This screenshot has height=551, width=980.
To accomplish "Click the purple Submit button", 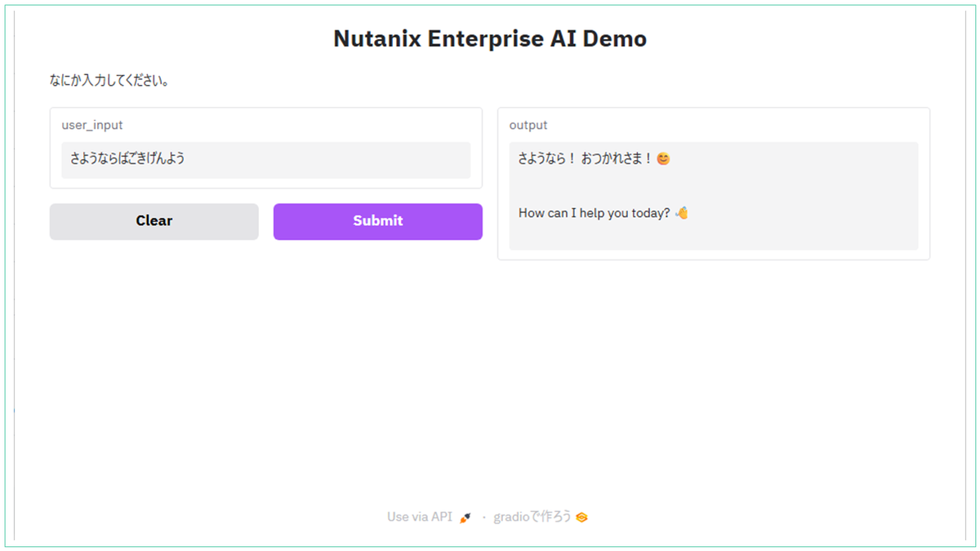I will [377, 221].
